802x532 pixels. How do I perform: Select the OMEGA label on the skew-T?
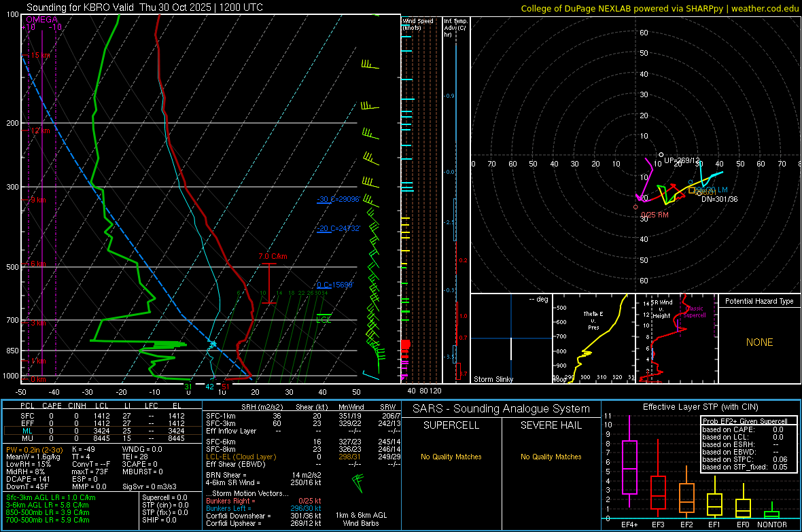tap(42, 20)
